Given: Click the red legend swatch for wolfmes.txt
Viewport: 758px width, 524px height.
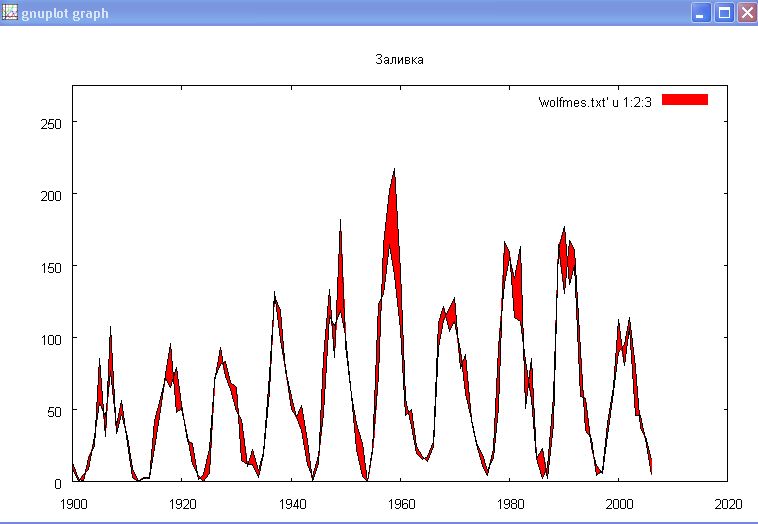Looking at the screenshot, I should 685,100.
